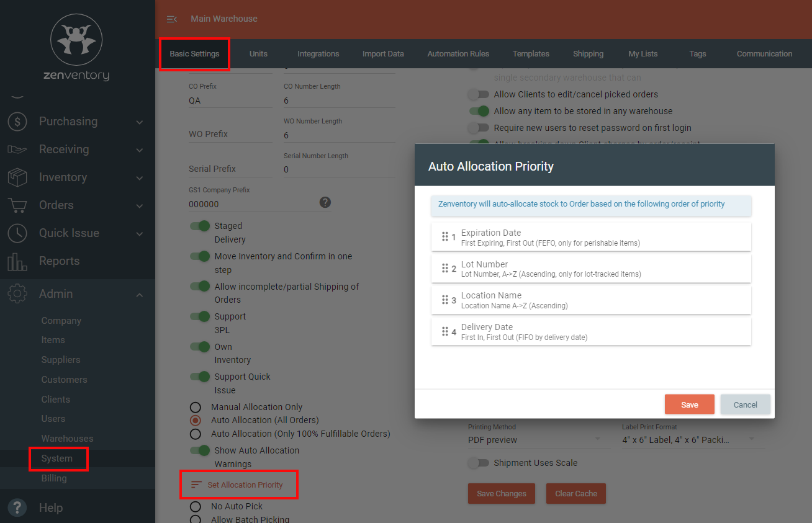The image size is (812, 523).
Task: Switch to the Automation Rules tab
Action: click(458, 53)
